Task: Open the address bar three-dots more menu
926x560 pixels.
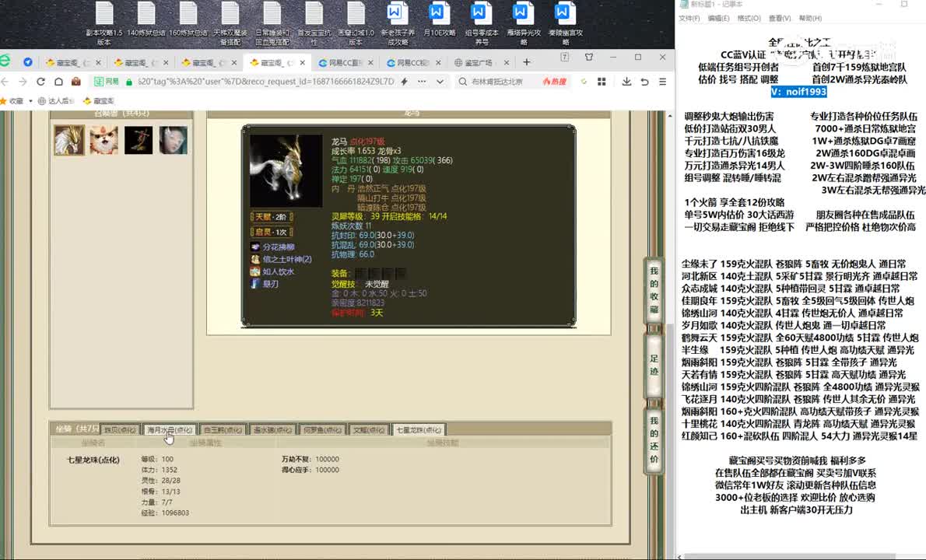Action: pyautogui.click(x=422, y=82)
